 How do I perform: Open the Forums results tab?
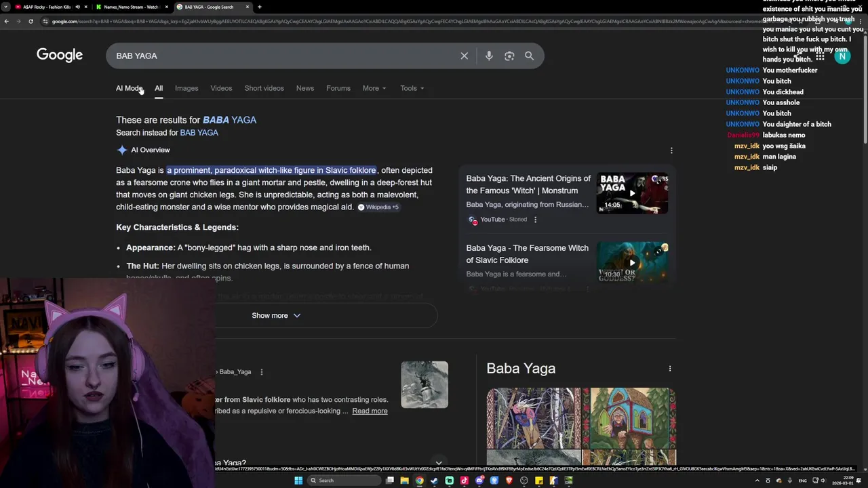(x=338, y=88)
